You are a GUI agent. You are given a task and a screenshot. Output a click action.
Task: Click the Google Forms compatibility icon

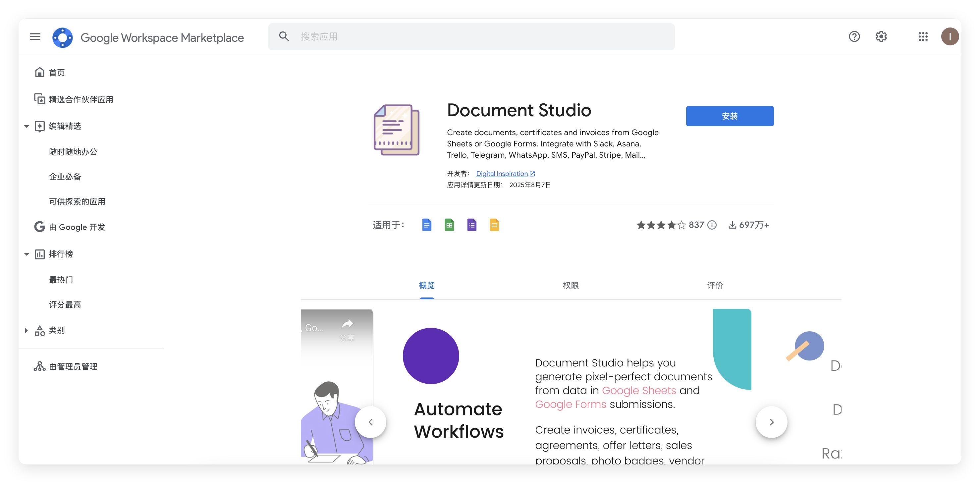[472, 225]
